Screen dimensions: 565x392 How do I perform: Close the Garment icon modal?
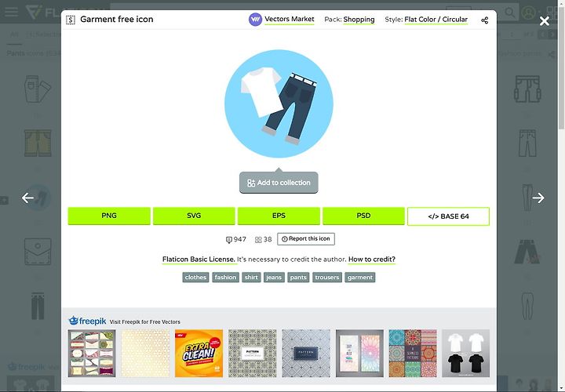click(544, 21)
